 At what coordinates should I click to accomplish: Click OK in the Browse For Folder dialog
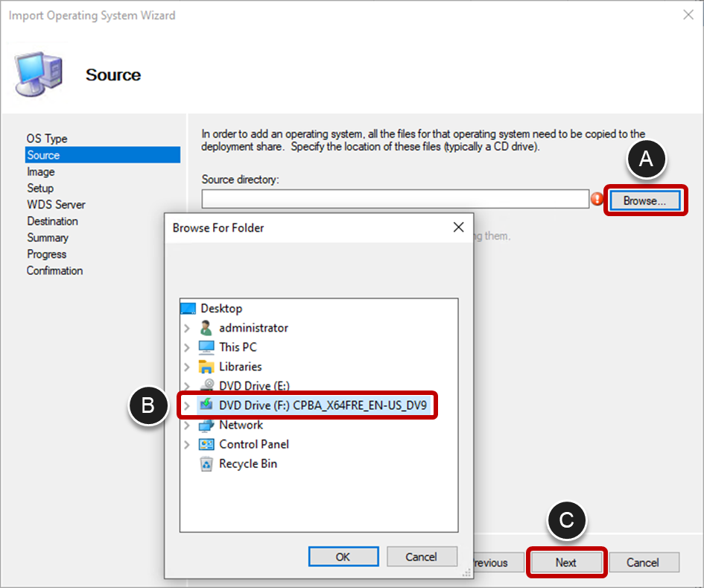point(343,557)
